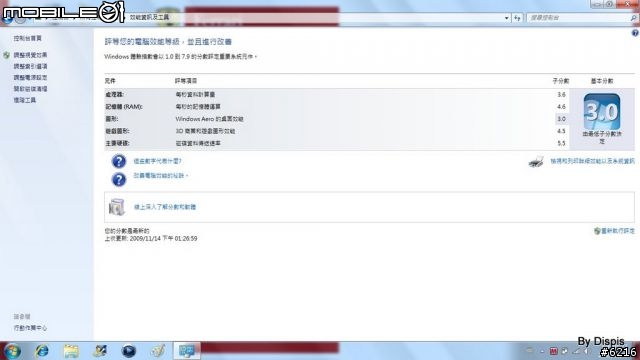640x360 pixels.
Task: Open view and print detailed performance link
Action: click(x=592, y=161)
